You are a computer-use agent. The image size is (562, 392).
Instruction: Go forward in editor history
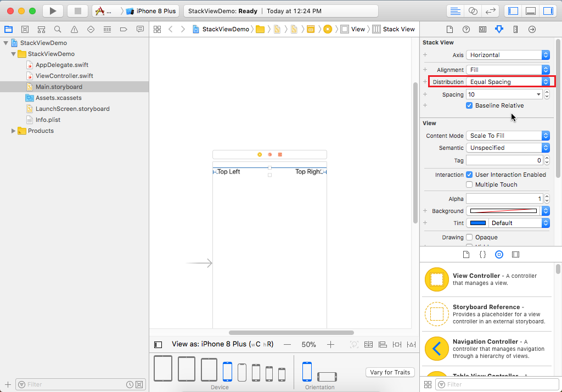pyautogui.click(x=183, y=30)
